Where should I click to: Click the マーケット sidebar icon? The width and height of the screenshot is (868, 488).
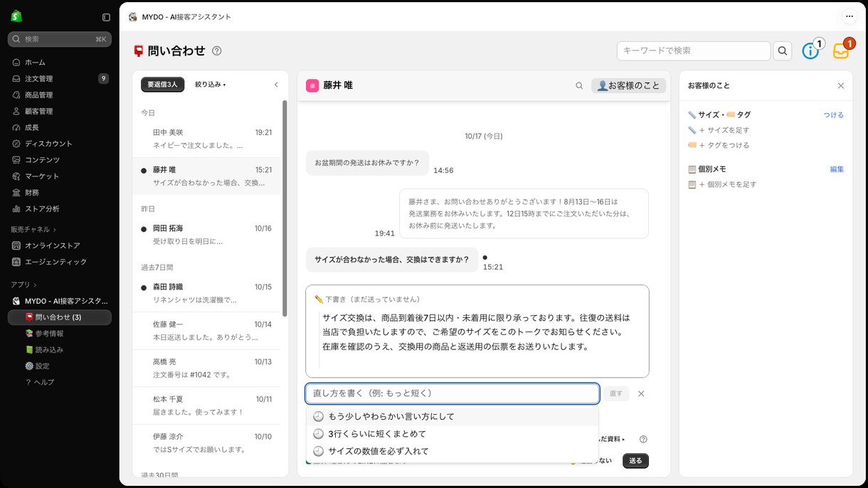(x=16, y=176)
